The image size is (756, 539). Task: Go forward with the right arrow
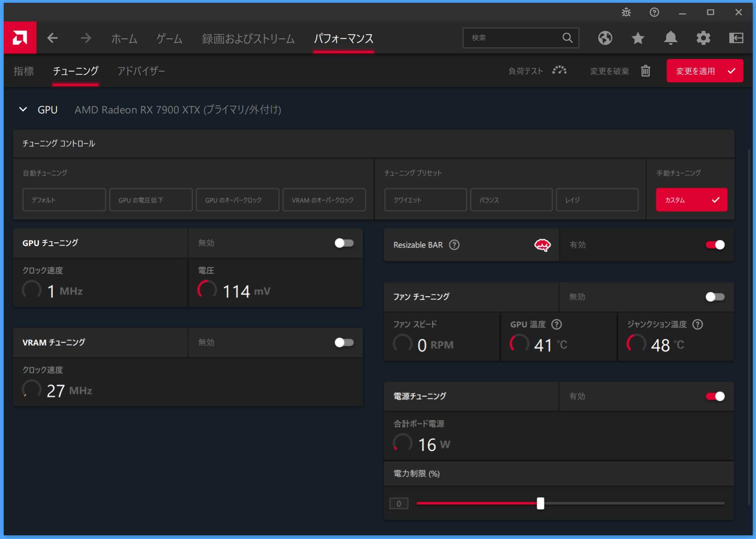click(86, 38)
